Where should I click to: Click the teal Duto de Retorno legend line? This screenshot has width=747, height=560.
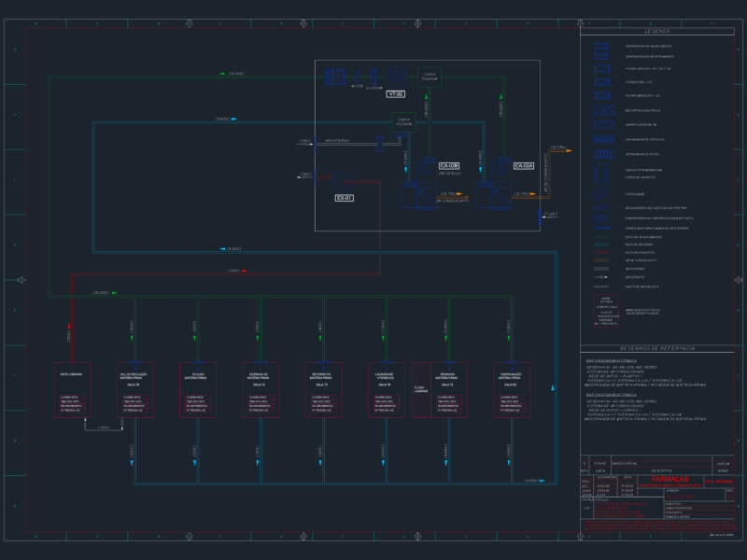point(600,245)
